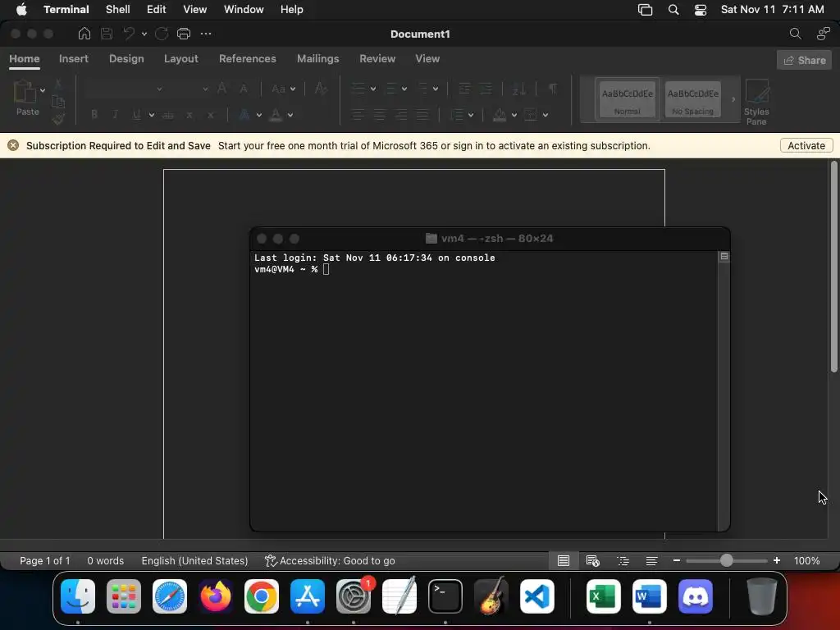Click the Copy icon beside Paste
This screenshot has width=840, height=630.
(58, 101)
